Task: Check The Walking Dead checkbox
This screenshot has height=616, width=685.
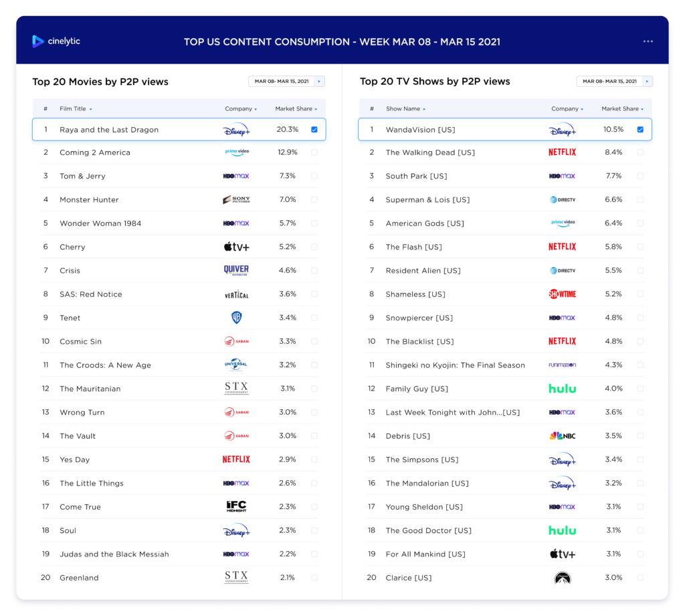Action: pyautogui.click(x=640, y=152)
